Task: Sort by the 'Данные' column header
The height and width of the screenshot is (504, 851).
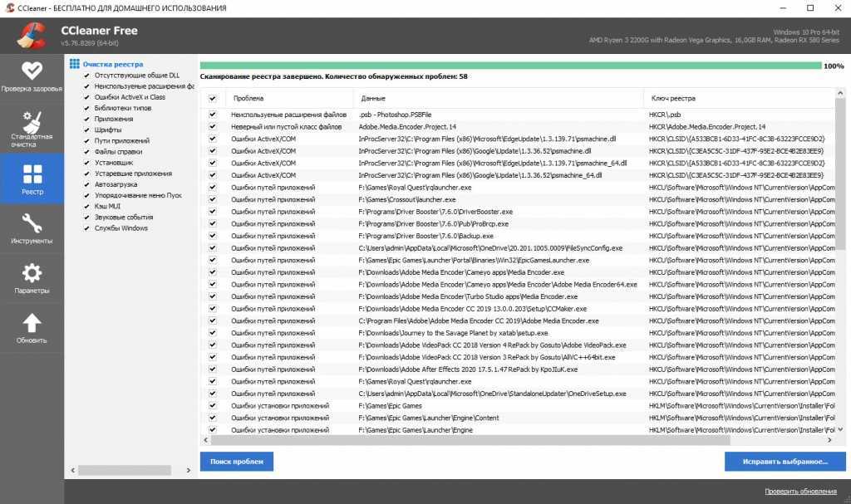Action: click(x=373, y=98)
